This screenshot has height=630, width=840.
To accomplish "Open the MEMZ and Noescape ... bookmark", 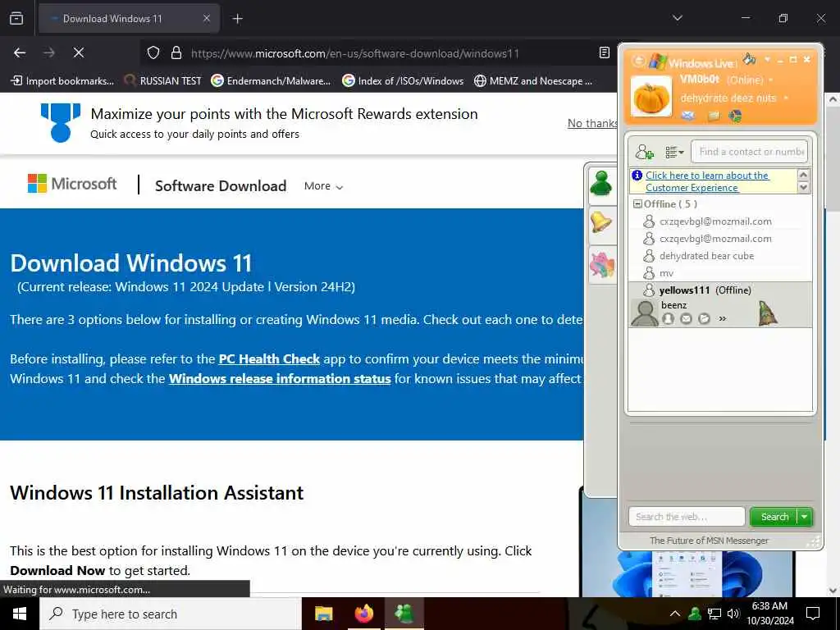I will click(533, 81).
